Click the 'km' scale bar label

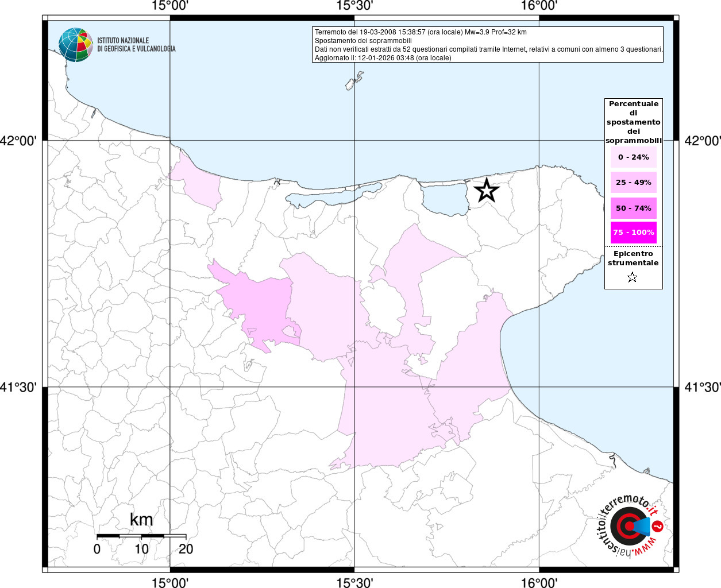click(141, 520)
